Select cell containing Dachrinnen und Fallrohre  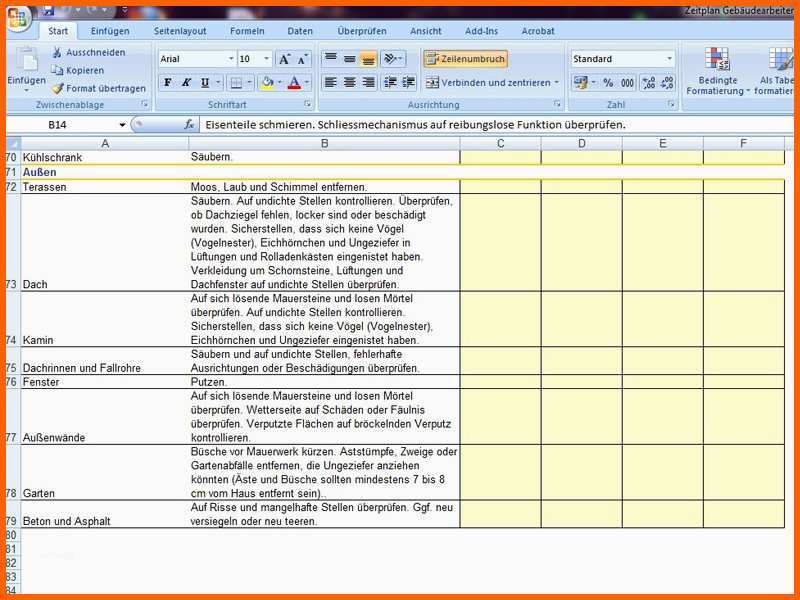[x=105, y=361]
